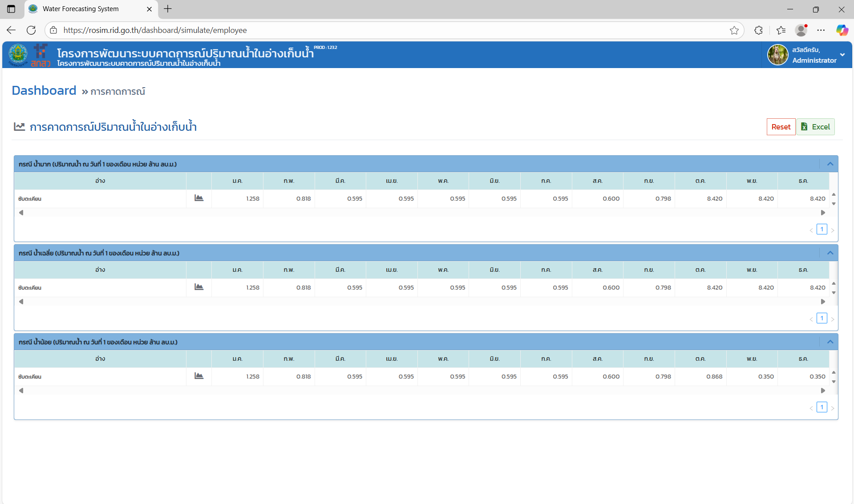
Task: Open the Copilot sidebar icon
Action: pos(842,30)
